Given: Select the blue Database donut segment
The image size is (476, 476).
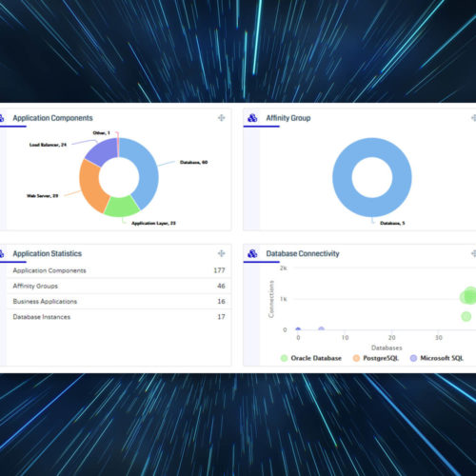Looking at the screenshot, I should 147,171.
